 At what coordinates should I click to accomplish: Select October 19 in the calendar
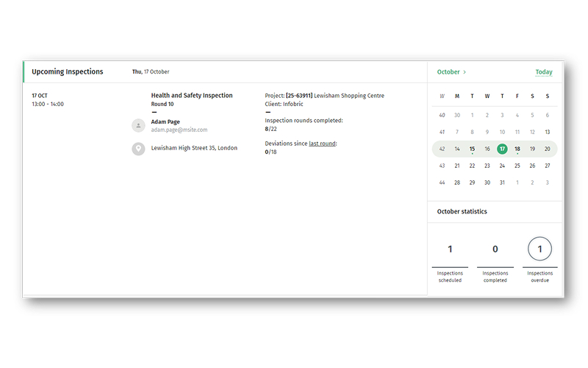click(532, 149)
